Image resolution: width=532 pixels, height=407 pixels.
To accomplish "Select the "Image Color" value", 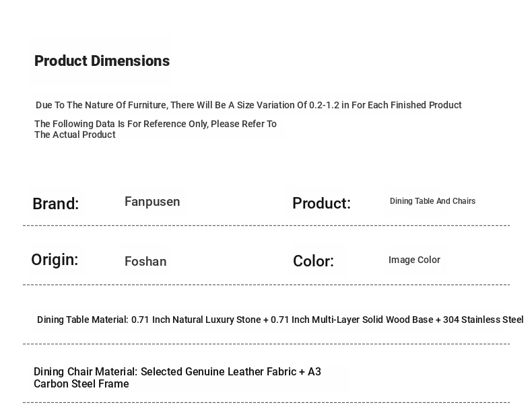I will (414, 260).
